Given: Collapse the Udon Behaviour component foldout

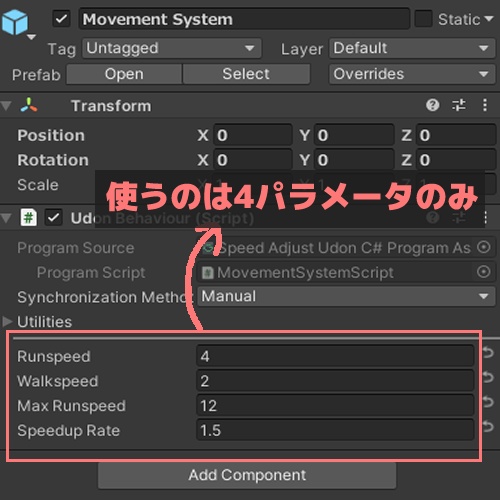Looking at the screenshot, I should click(6, 218).
